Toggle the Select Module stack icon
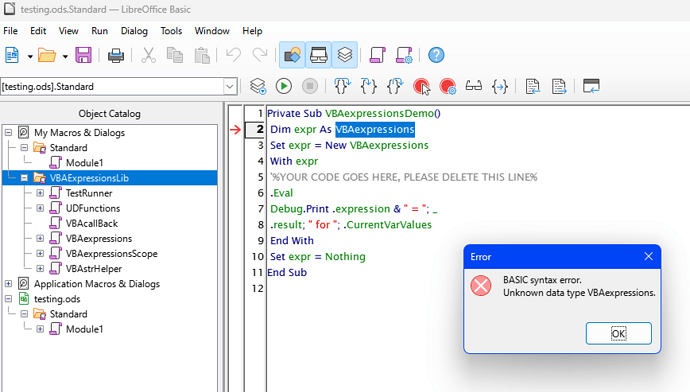 coord(345,55)
